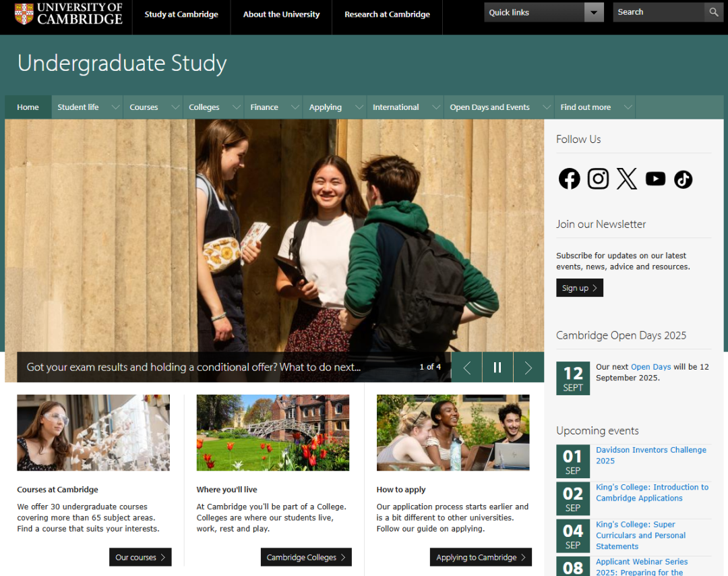Image resolution: width=728 pixels, height=576 pixels.
Task: Click the How to apply students photo
Action: [x=453, y=433]
